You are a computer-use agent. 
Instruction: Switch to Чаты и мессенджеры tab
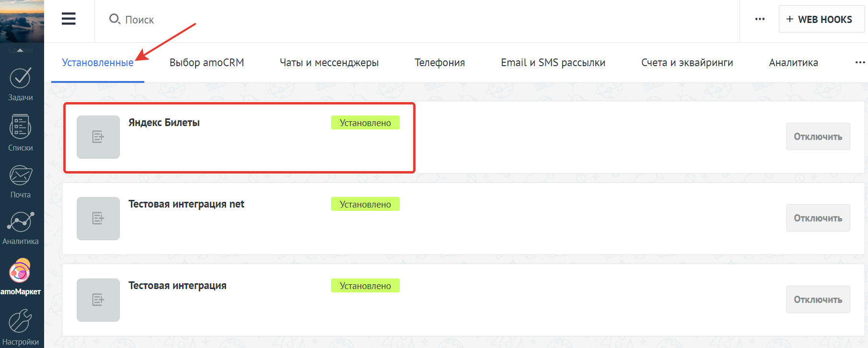[329, 63]
